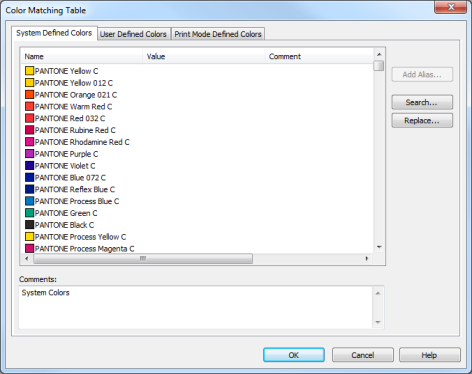Click the PANTONE Red 032 C swatch
The width and height of the screenshot is (472, 374).
(x=30, y=118)
